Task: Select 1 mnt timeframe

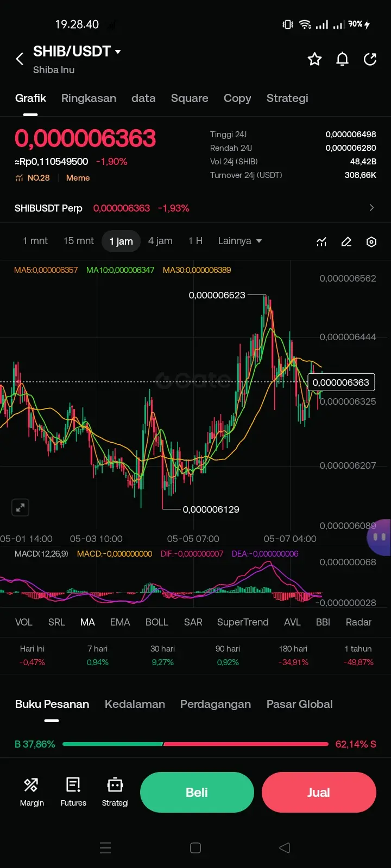Action: click(35, 241)
